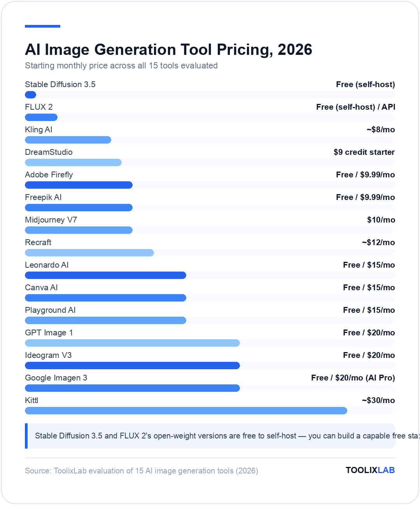Click the 'Midjourney V7' label
Viewport: 420px width, 505px height.
click(x=51, y=220)
